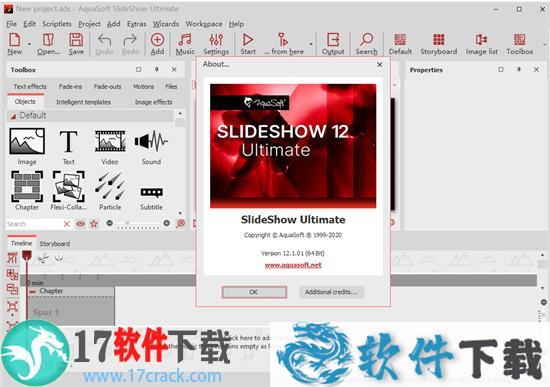Click the Toolbox search field
This screenshot has height=387, width=550.
click(x=34, y=224)
